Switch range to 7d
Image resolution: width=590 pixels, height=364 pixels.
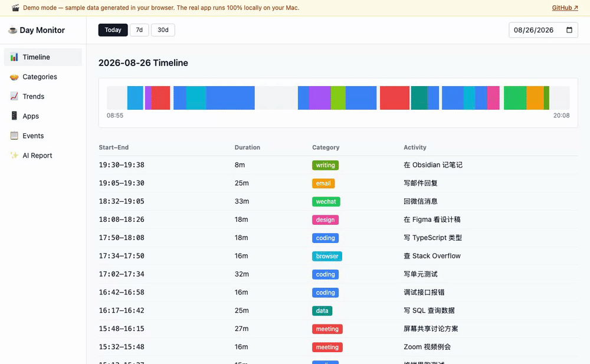coord(139,30)
